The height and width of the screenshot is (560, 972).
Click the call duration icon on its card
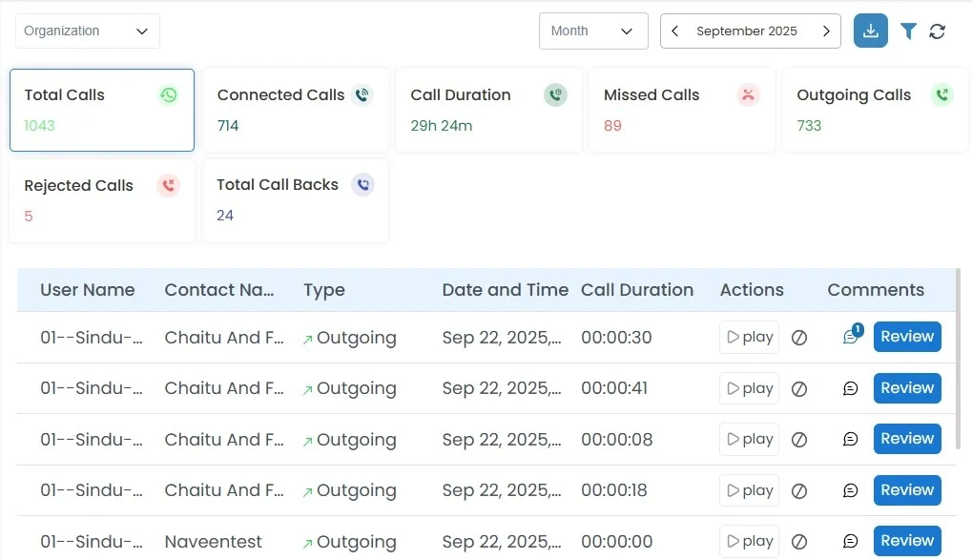pyautogui.click(x=555, y=94)
